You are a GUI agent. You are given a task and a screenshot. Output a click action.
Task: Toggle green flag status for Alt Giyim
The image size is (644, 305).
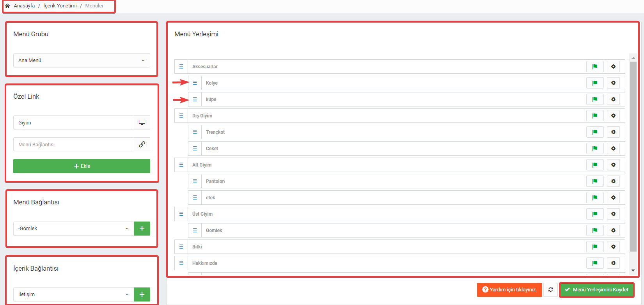[595, 165]
